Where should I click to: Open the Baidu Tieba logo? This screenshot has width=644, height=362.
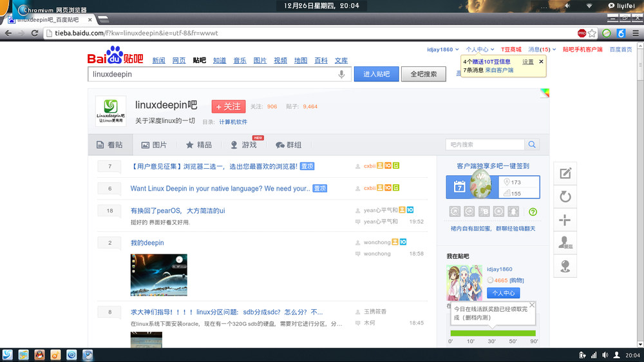115,55
